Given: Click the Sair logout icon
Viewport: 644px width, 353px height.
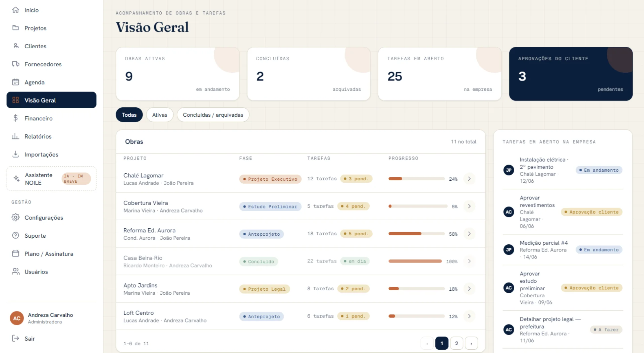Looking at the screenshot, I should pos(15,338).
